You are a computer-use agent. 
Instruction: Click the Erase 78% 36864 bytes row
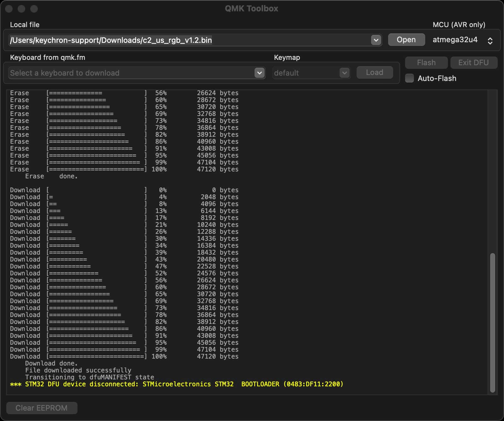coord(124,128)
